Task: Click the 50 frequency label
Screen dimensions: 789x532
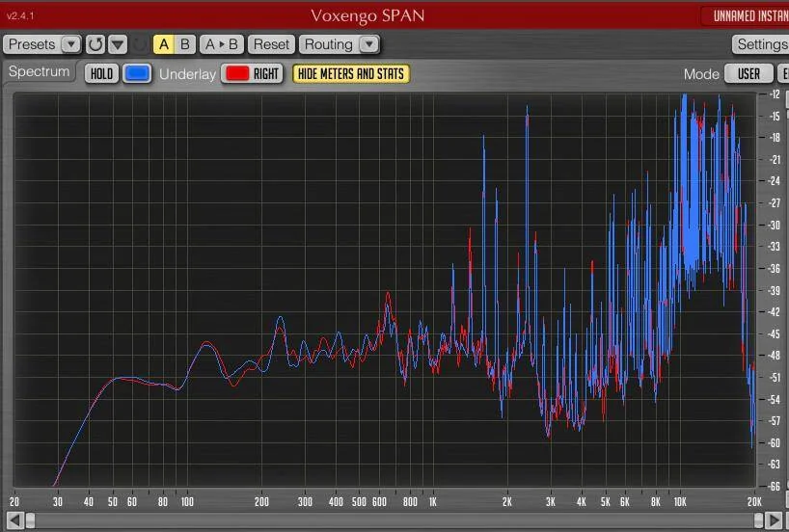Action: (x=112, y=501)
